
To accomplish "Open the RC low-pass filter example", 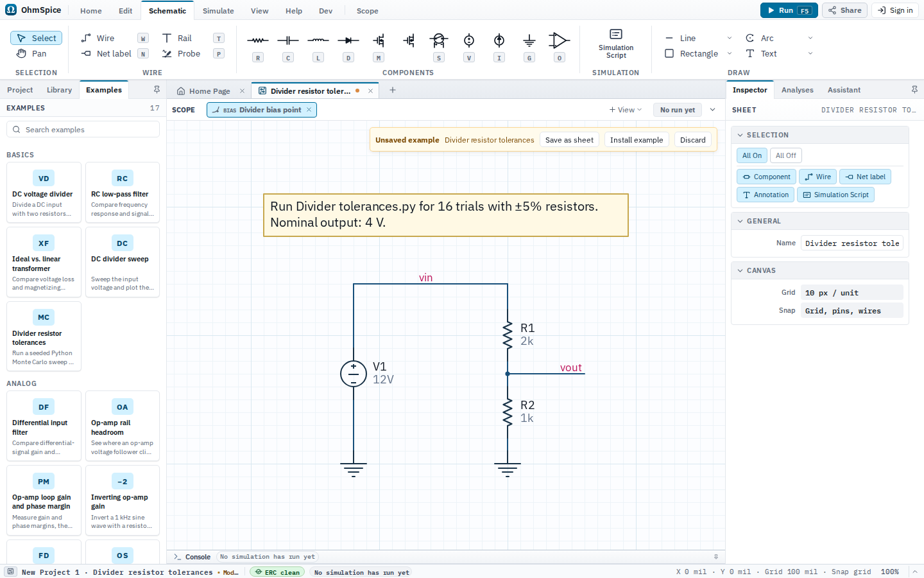I will coord(123,193).
